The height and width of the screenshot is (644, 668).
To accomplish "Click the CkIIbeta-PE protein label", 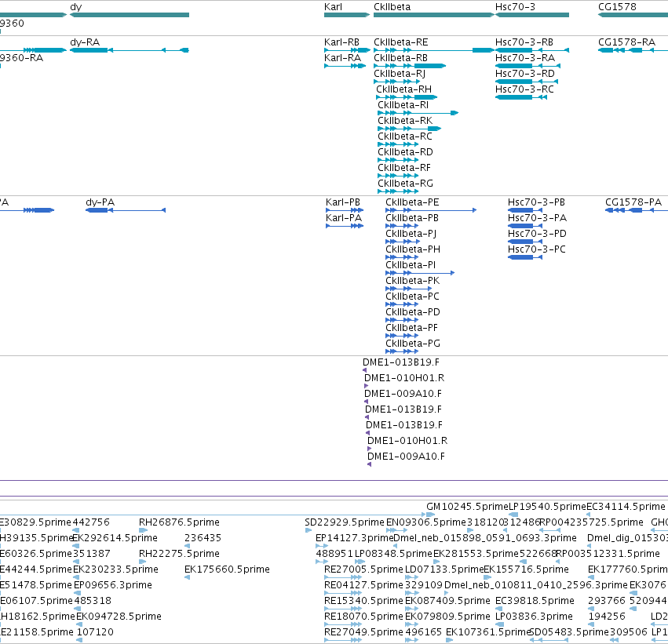I will point(412,202).
